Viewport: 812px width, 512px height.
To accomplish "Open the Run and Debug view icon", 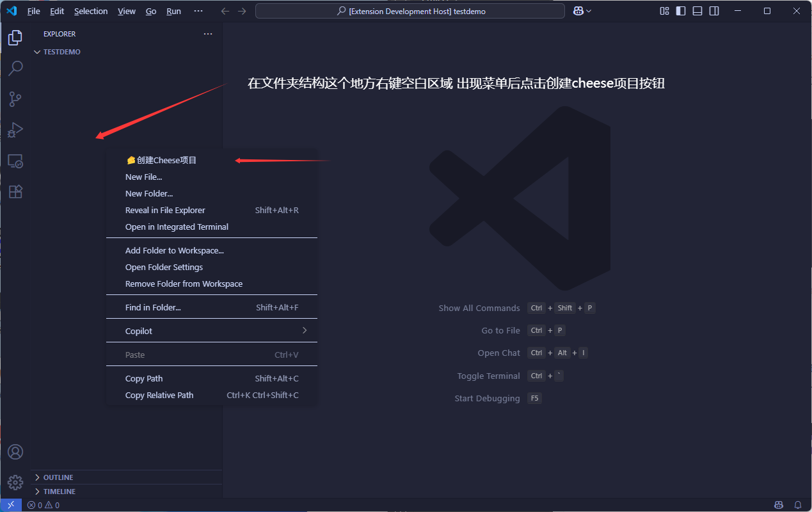I will tap(15, 130).
